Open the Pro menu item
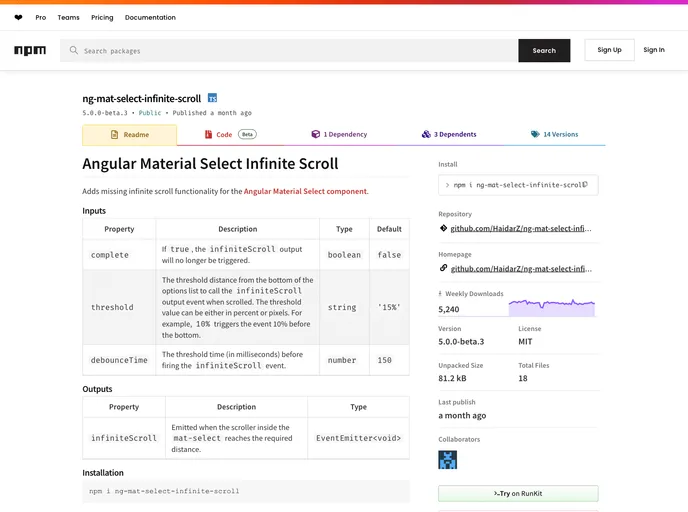Image resolution: width=688 pixels, height=512 pixels. pos(41,18)
